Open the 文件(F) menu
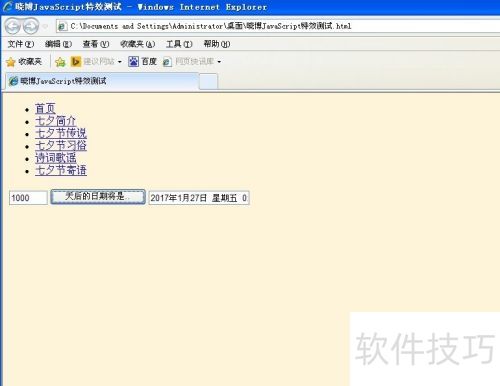Viewport: 500px width, 386px height. click(x=21, y=44)
